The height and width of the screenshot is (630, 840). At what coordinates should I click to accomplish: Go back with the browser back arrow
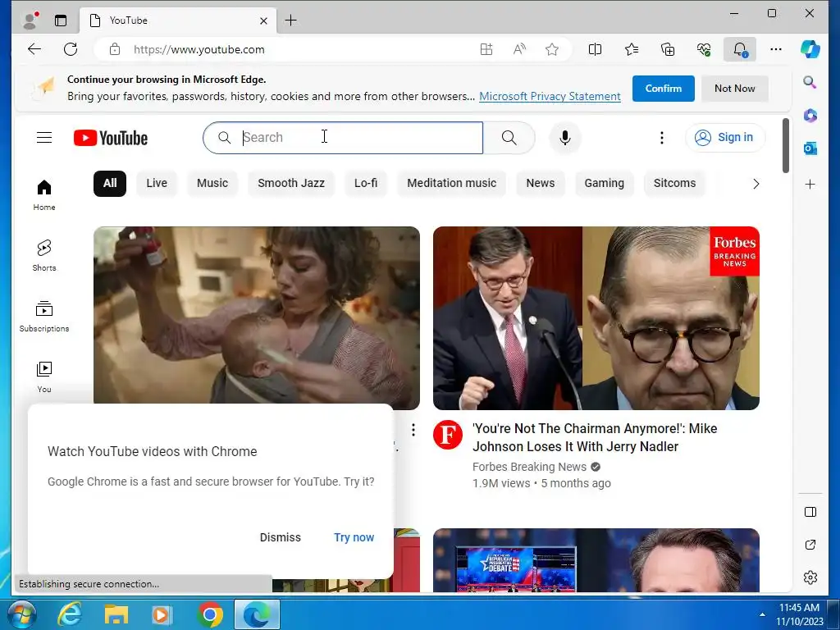click(34, 49)
